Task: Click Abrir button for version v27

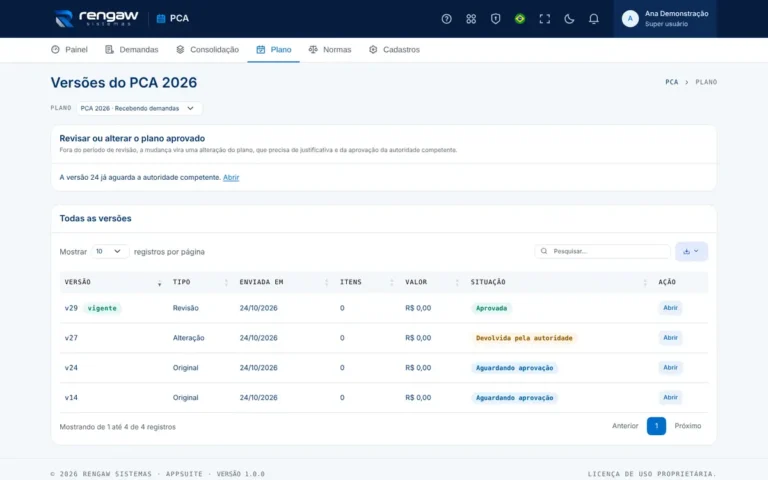Action: (670, 337)
